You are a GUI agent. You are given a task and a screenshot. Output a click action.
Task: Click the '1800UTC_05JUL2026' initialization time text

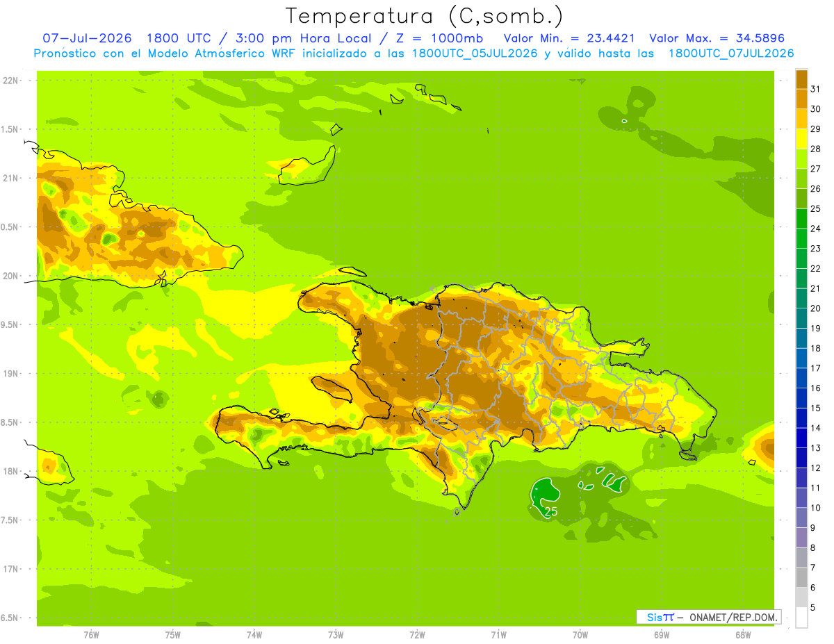pyautogui.click(x=475, y=53)
